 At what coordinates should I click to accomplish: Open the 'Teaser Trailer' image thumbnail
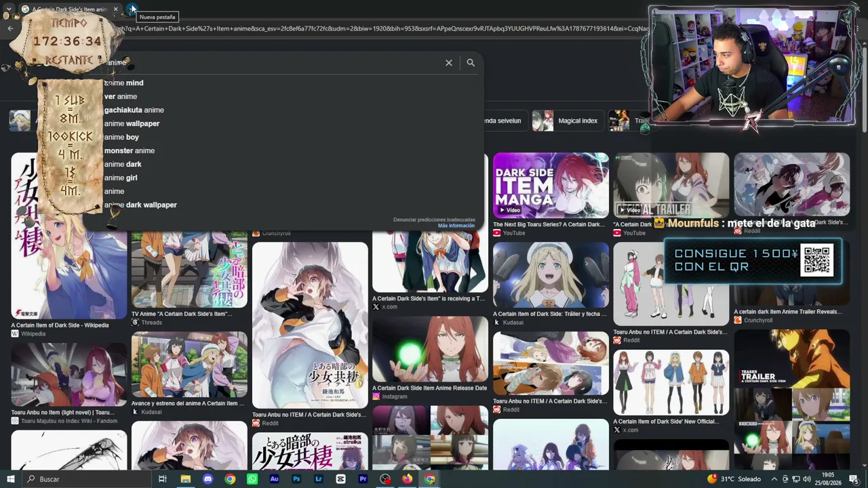coord(791,400)
